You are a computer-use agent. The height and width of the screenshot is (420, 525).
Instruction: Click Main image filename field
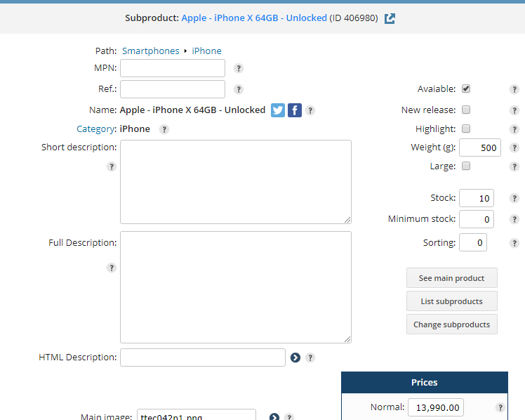coord(197,415)
